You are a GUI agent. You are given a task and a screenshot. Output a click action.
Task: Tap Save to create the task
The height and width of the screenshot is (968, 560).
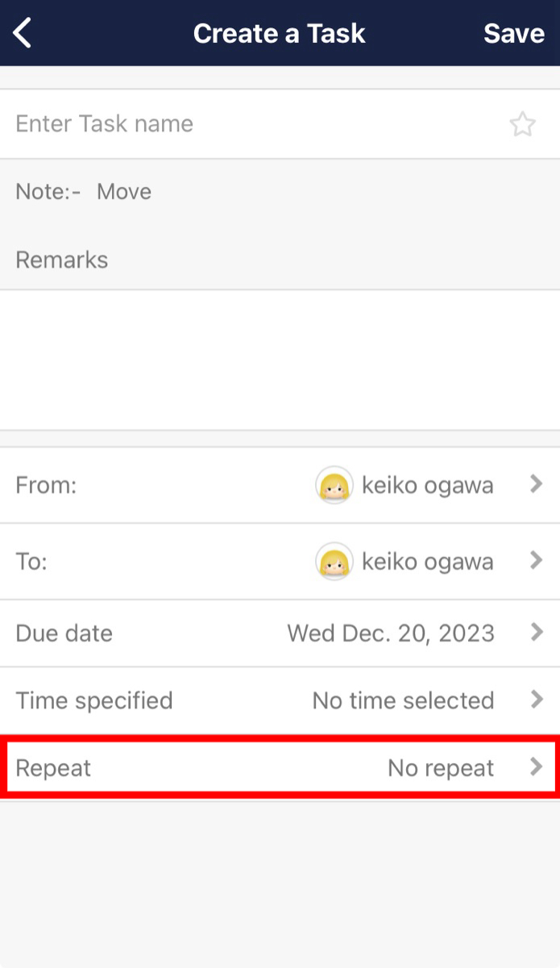(x=513, y=33)
